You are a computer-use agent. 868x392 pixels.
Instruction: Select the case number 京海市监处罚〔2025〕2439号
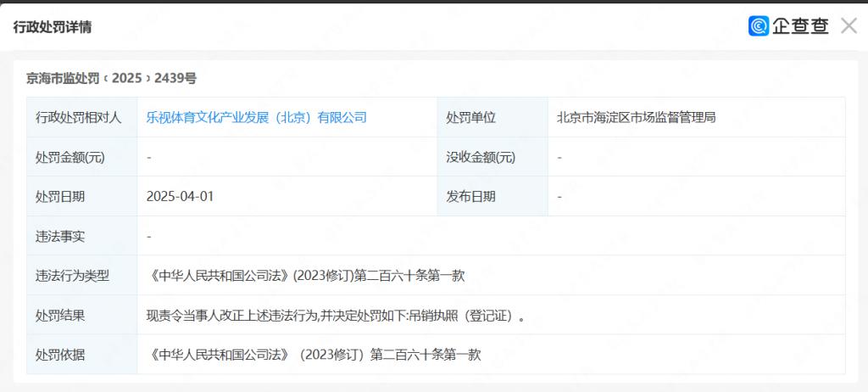tap(111, 78)
